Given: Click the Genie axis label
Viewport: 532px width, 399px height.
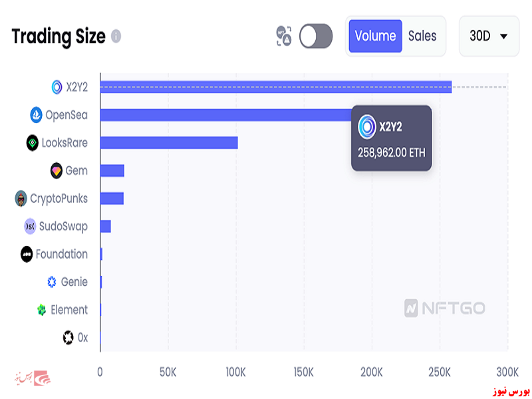Looking at the screenshot, I should coord(74,282).
